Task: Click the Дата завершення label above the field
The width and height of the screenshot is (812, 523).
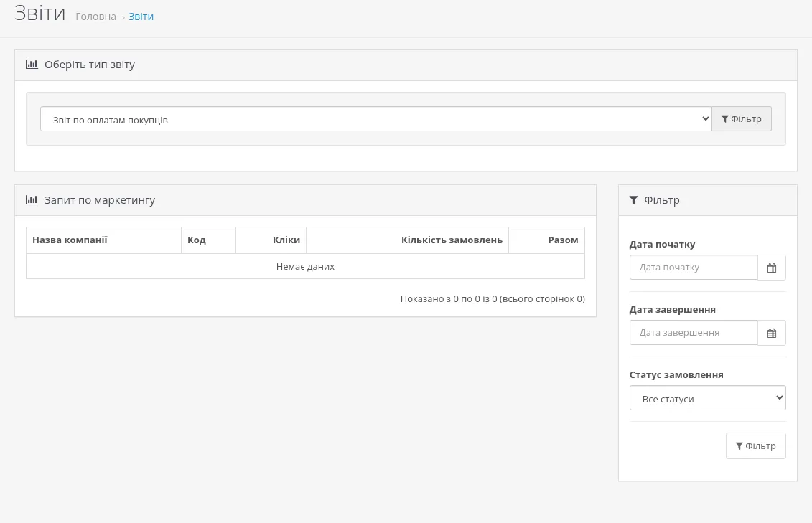Action: tap(672, 310)
